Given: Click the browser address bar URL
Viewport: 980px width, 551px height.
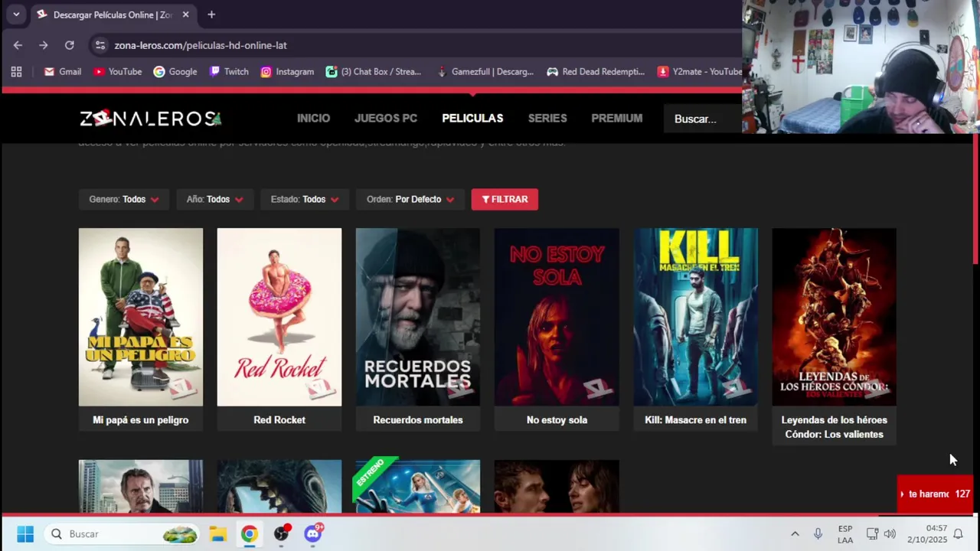Looking at the screenshot, I should click(201, 45).
